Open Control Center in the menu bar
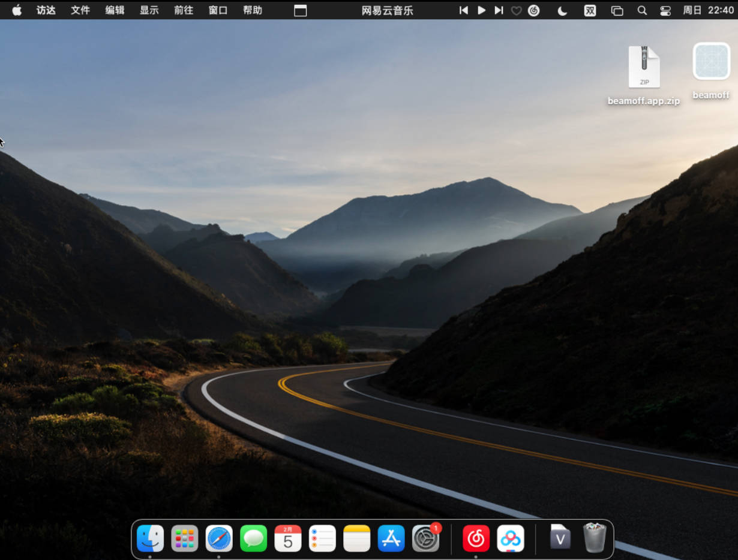The width and height of the screenshot is (738, 560). [x=665, y=10]
